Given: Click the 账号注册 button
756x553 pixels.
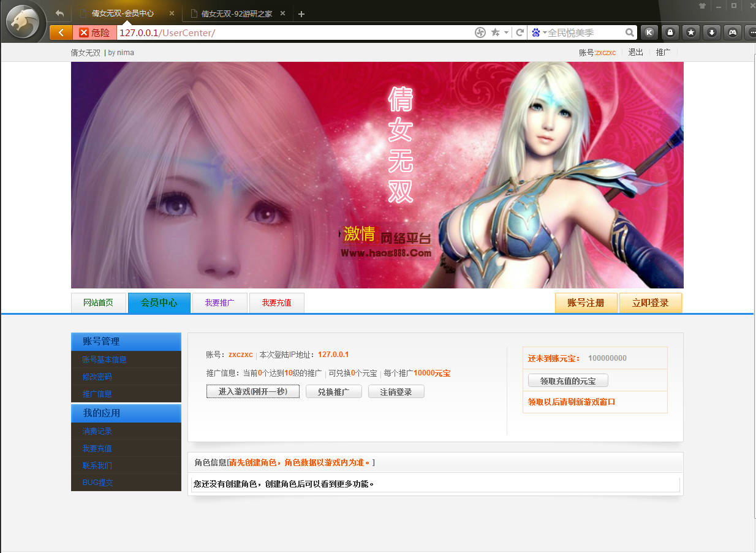Looking at the screenshot, I should 586,303.
